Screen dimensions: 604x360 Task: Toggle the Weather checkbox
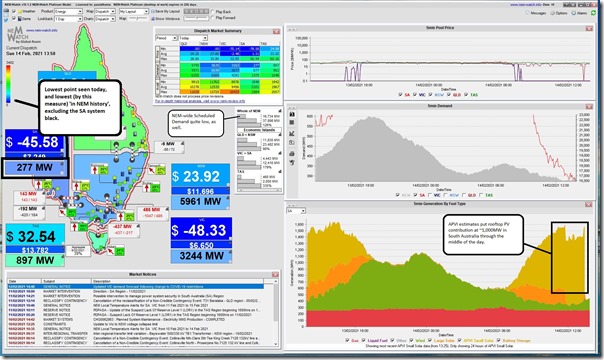click(x=14, y=12)
